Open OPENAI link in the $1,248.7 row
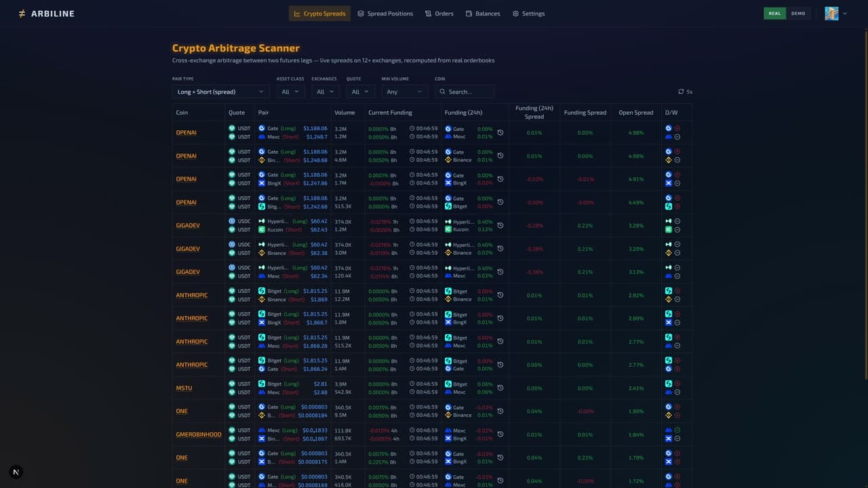The image size is (868, 488). coord(186,133)
